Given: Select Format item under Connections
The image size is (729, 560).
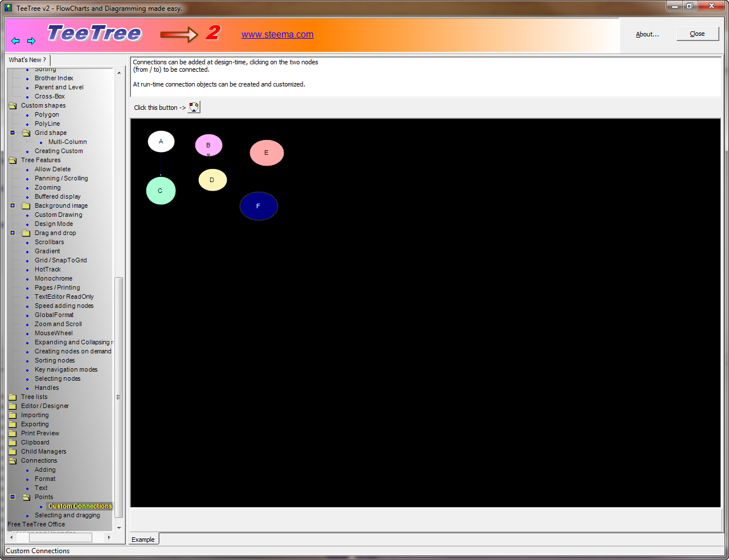Looking at the screenshot, I should [x=45, y=479].
